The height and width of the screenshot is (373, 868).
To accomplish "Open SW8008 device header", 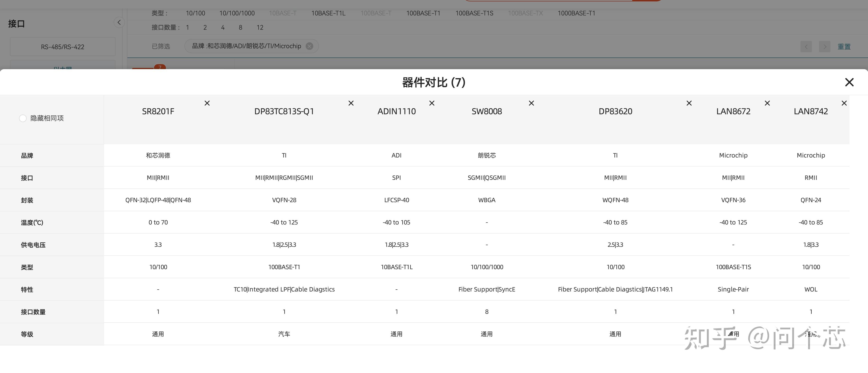I will 487,111.
